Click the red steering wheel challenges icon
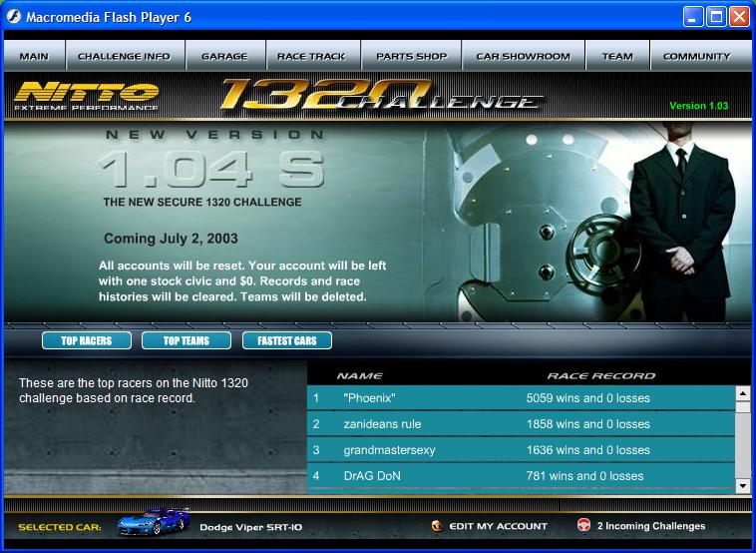The height and width of the screenshot is (553, 756). click(x=583, y=525)
